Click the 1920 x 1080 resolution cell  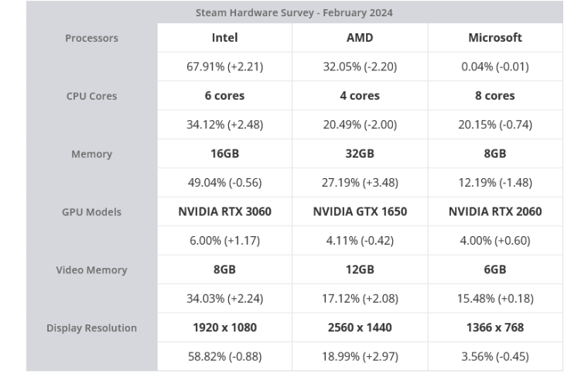224,328
